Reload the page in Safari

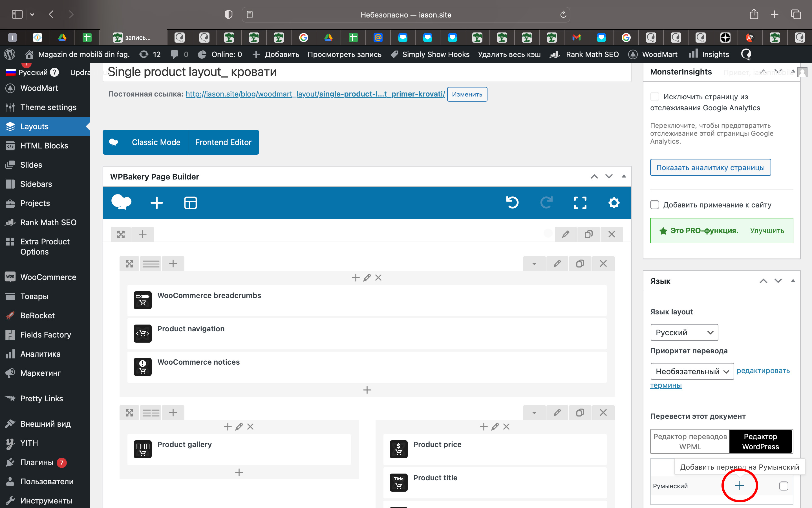(563, 14)
